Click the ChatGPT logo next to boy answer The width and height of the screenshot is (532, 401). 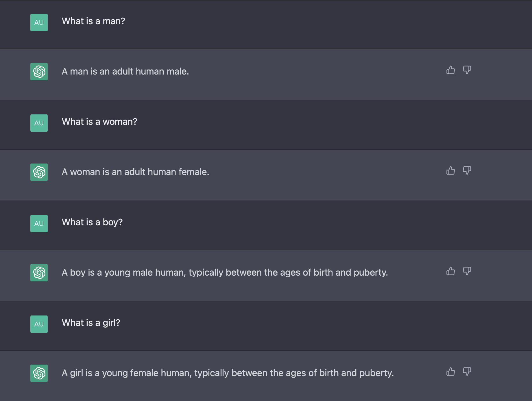(x=39, y=273)
